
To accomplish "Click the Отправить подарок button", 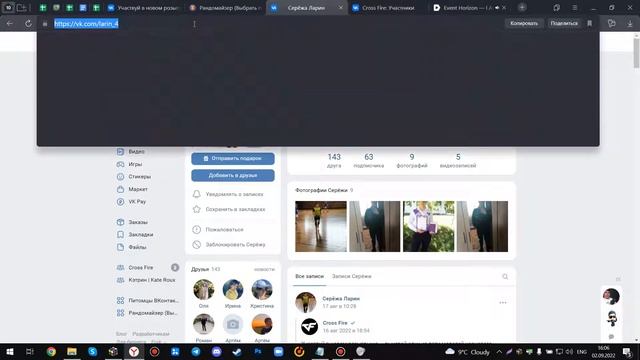I will coord(233,158).
